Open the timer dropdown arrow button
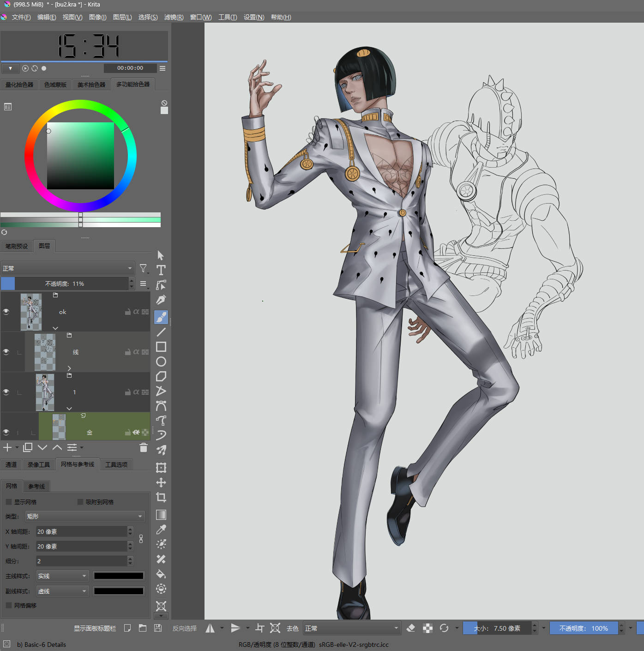Screen dimensions: 644x651 [10, 68]
